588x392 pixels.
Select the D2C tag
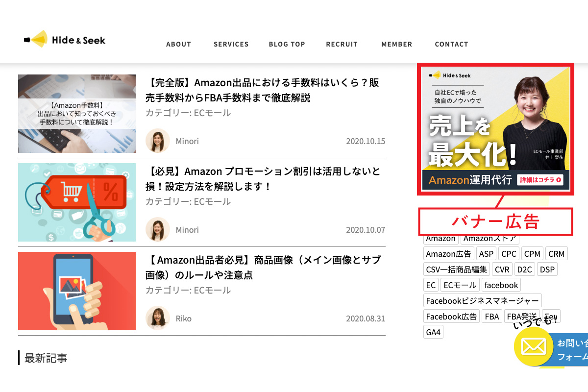pos(525,269)
